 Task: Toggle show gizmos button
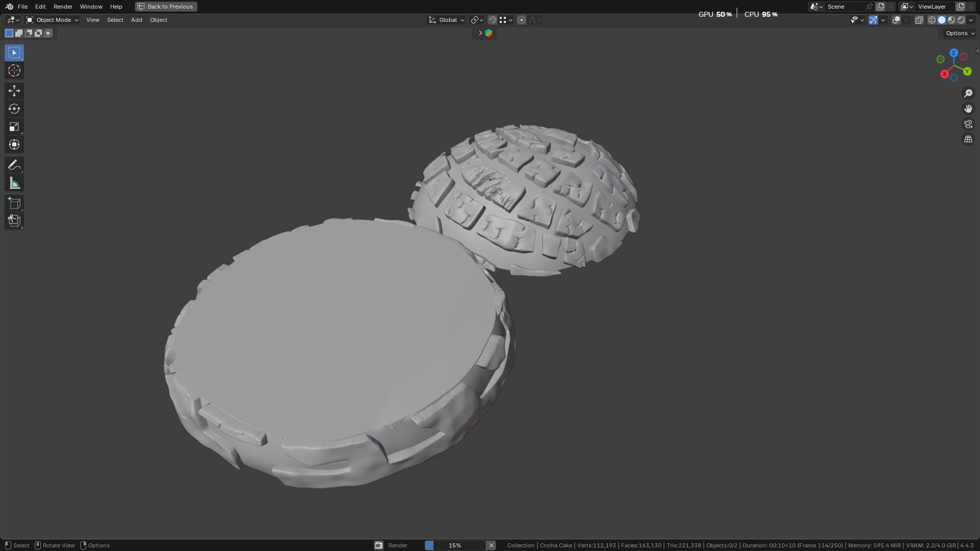click(873, 20)
